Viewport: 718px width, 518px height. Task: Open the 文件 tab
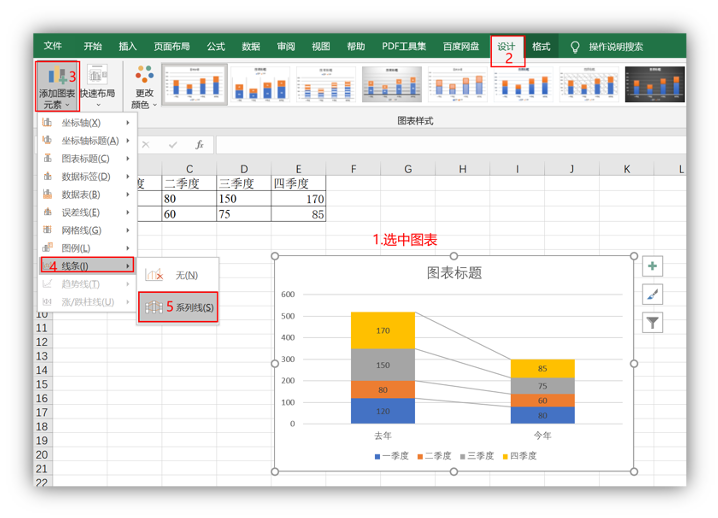(x=53, y=46)
